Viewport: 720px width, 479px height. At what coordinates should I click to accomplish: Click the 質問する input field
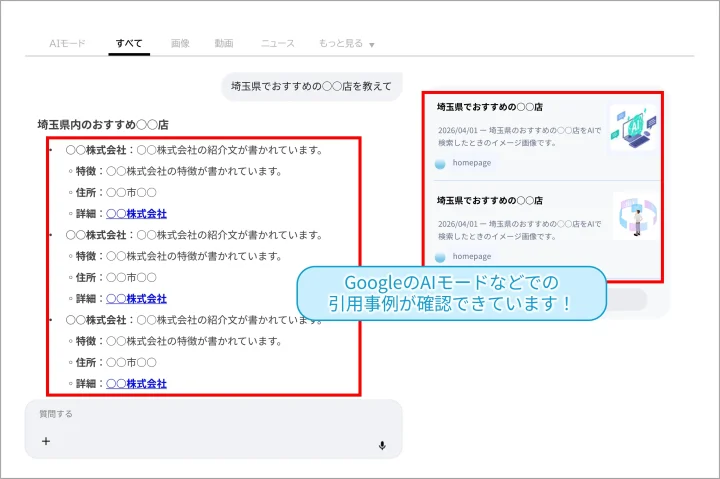[x=214, y=428]
